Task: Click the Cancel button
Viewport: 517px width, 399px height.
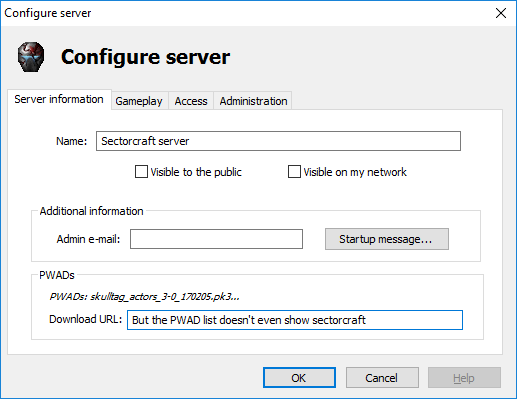Action: click(x=382, y=378)
